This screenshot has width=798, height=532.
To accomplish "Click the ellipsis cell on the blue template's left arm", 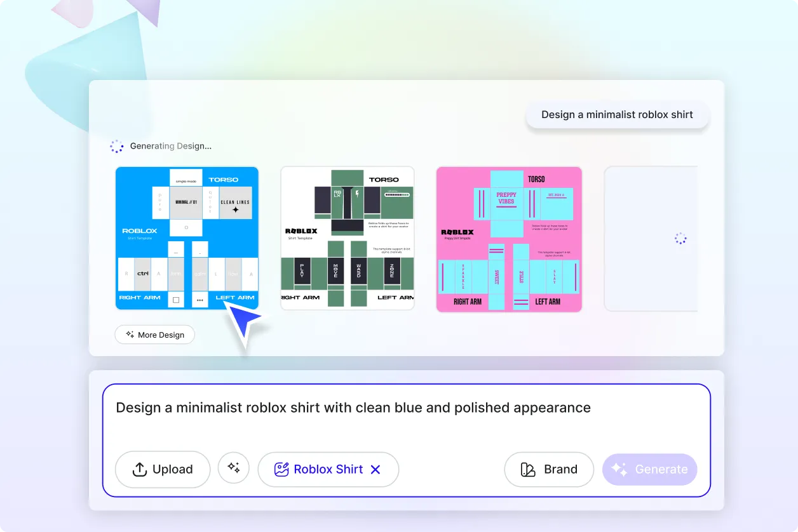I will tap(199, 300).
